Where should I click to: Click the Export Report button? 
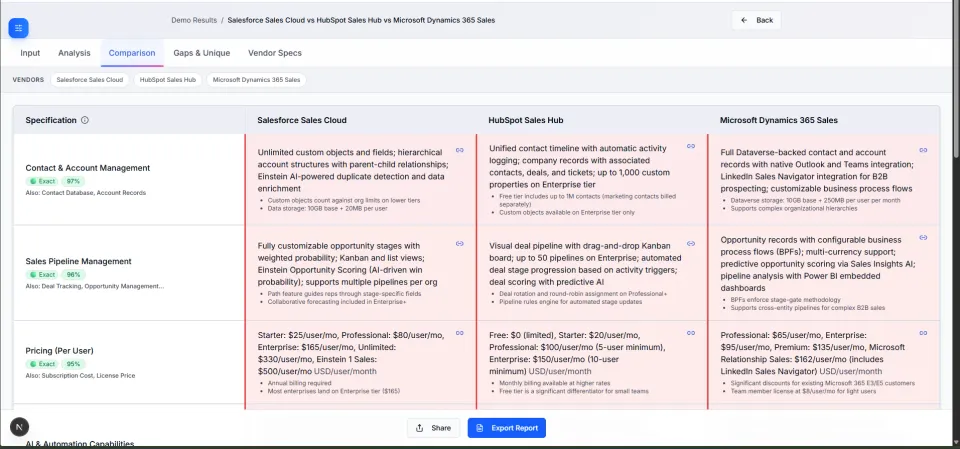[506, 428]
